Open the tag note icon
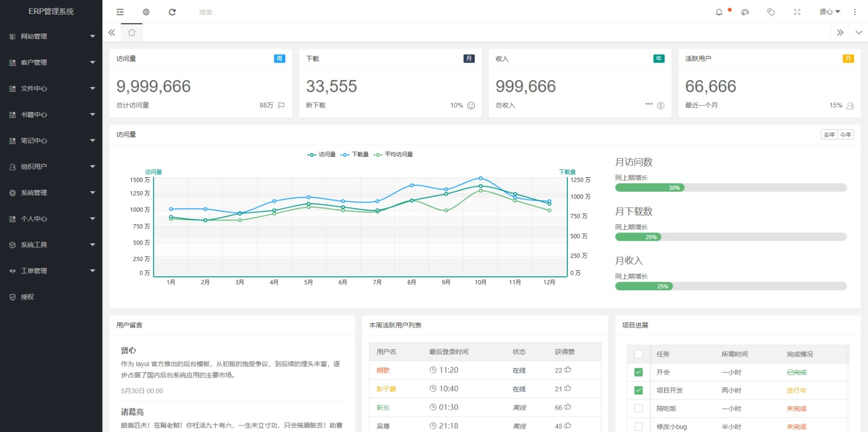This screenshot has height=432, width=868. [x=771, y=12]
